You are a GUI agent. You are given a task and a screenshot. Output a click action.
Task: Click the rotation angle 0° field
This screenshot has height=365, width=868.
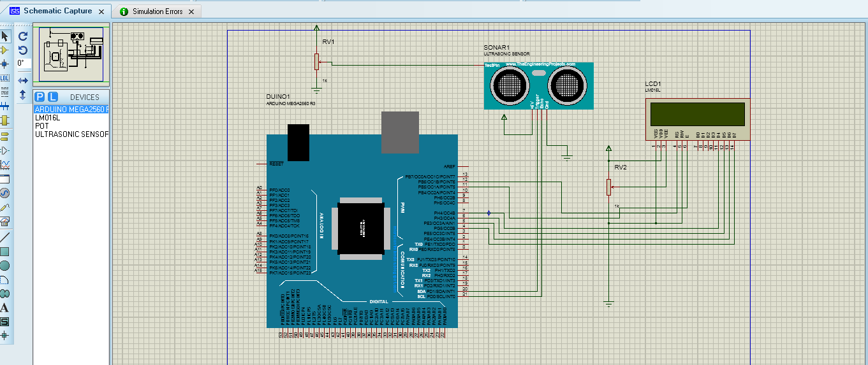point(24,63)
